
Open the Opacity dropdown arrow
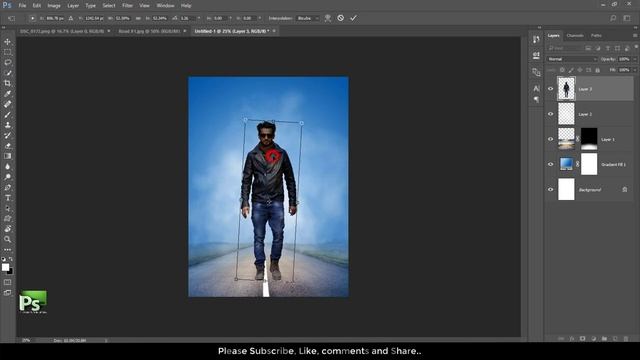635,59
